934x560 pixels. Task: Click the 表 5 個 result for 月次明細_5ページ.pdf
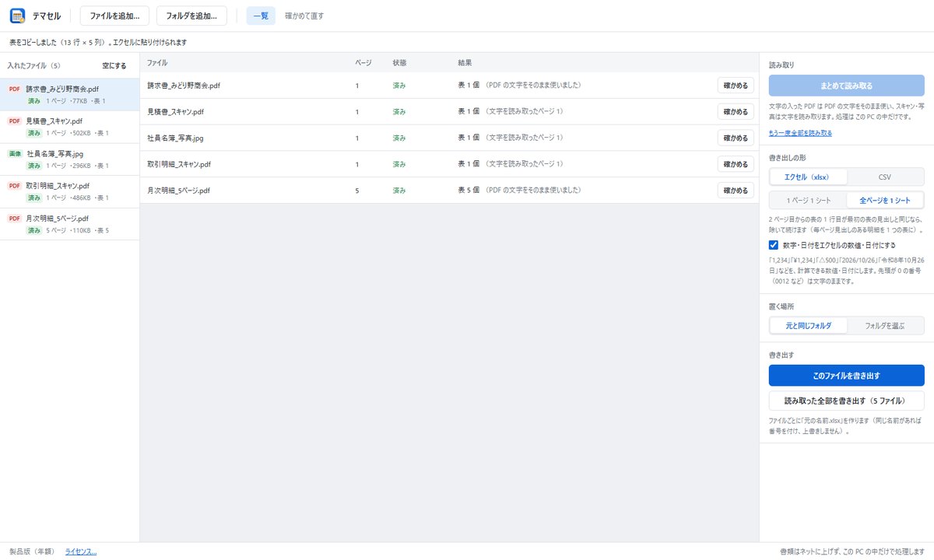(469, 191)
